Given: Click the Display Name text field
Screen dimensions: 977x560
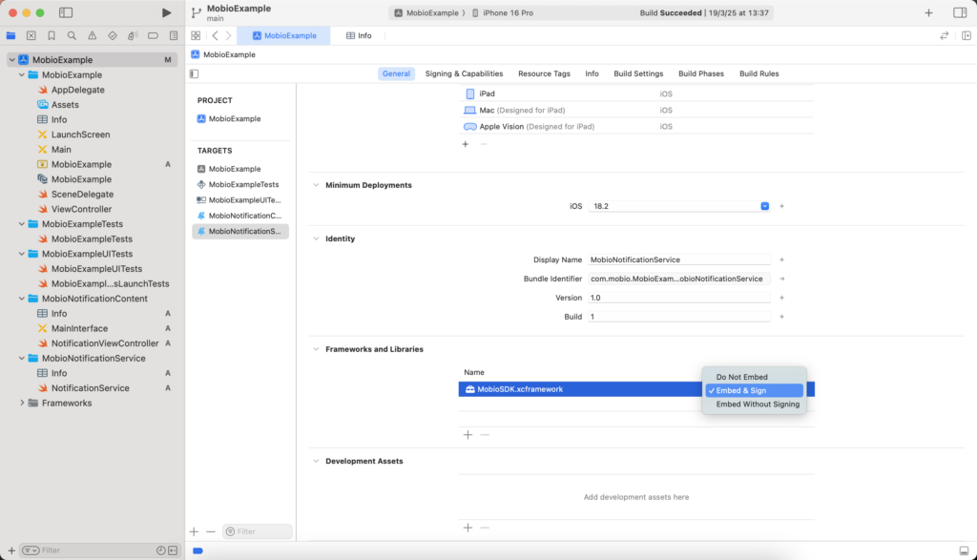Looking at the screenshot, I should click(x=678, y=259).
